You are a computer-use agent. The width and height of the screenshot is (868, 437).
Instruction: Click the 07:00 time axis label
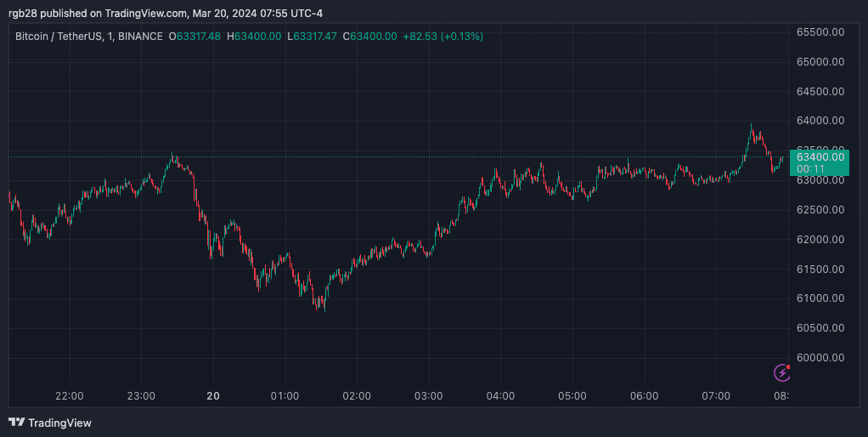coord(716,396)
